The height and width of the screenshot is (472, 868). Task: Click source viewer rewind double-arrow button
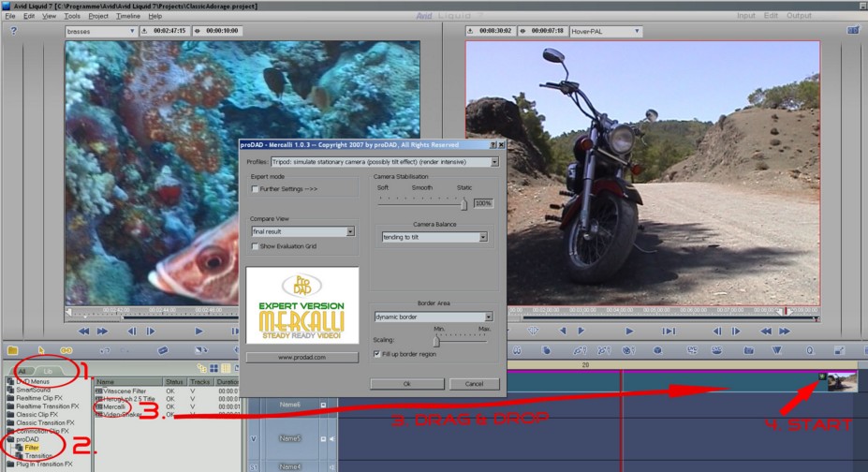coord(83,332)
